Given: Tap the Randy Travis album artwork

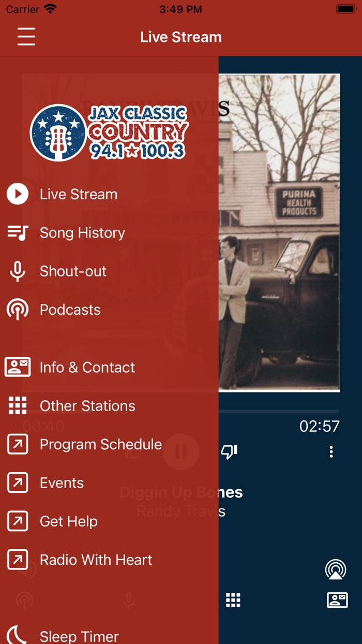Looking at the screenshot, I should point(279,232).
